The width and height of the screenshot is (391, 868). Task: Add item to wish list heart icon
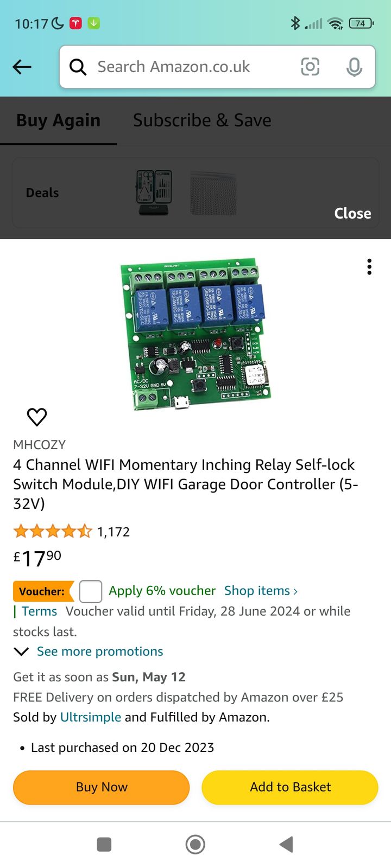click(x=37, y=417)
